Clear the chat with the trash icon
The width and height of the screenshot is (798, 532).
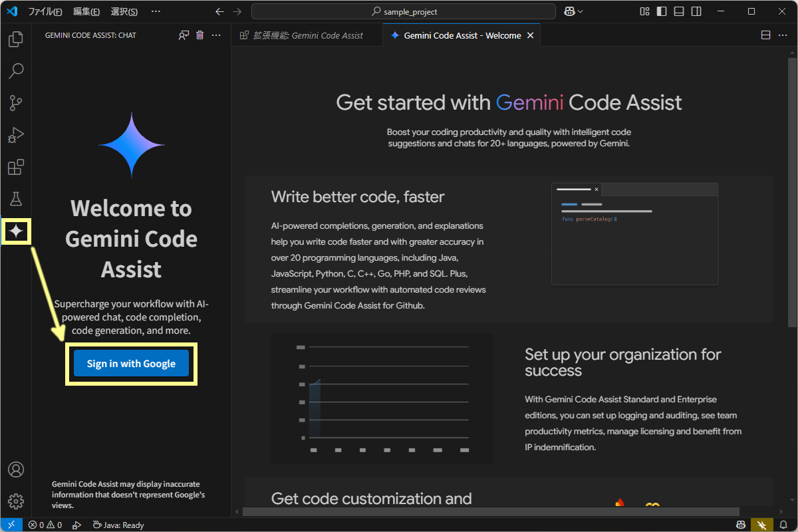coord(199,35)
